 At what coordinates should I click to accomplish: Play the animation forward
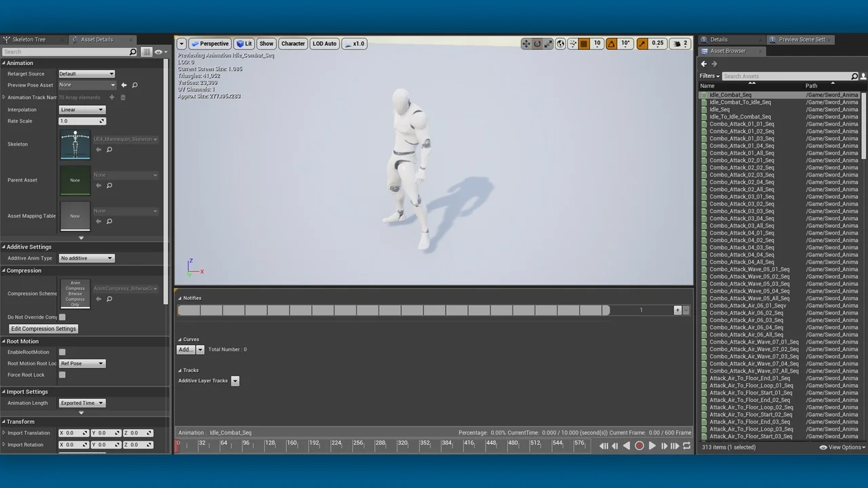click(x=652, y=446)
